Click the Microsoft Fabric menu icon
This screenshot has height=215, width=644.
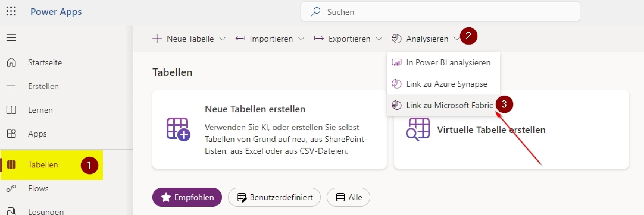(x=397, y=105)
